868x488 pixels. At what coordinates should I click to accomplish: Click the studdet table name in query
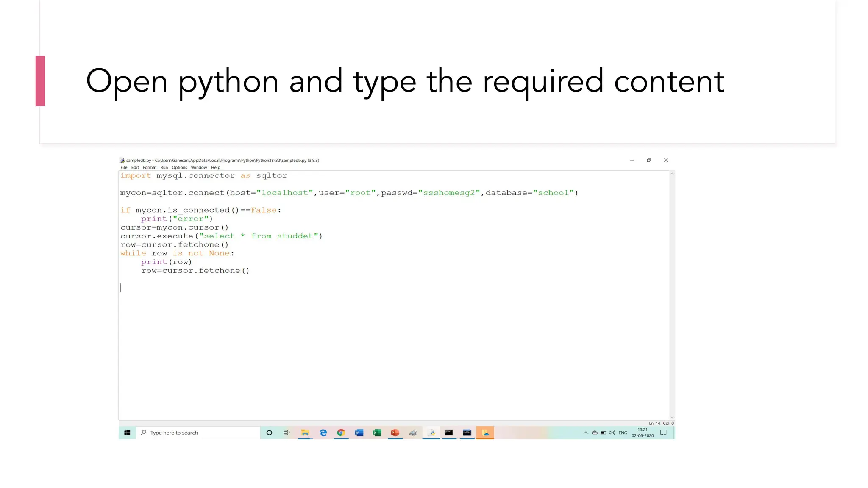[295, 236]
